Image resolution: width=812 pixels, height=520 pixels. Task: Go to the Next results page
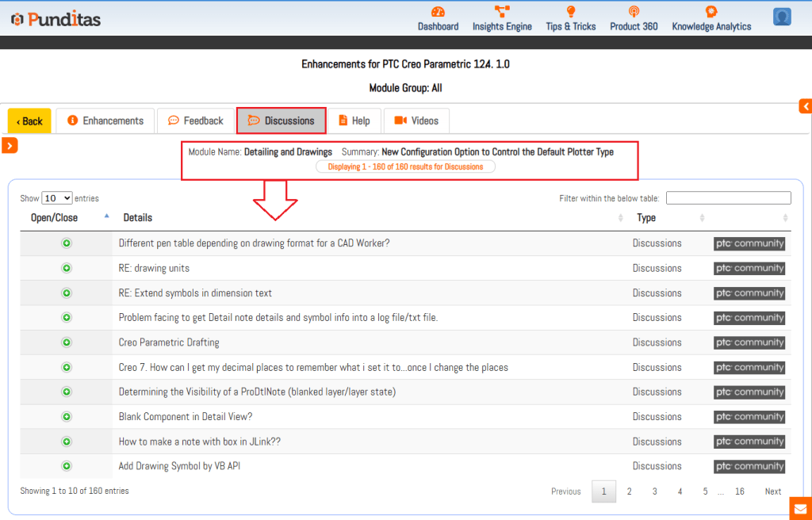(x=772, y=491)
